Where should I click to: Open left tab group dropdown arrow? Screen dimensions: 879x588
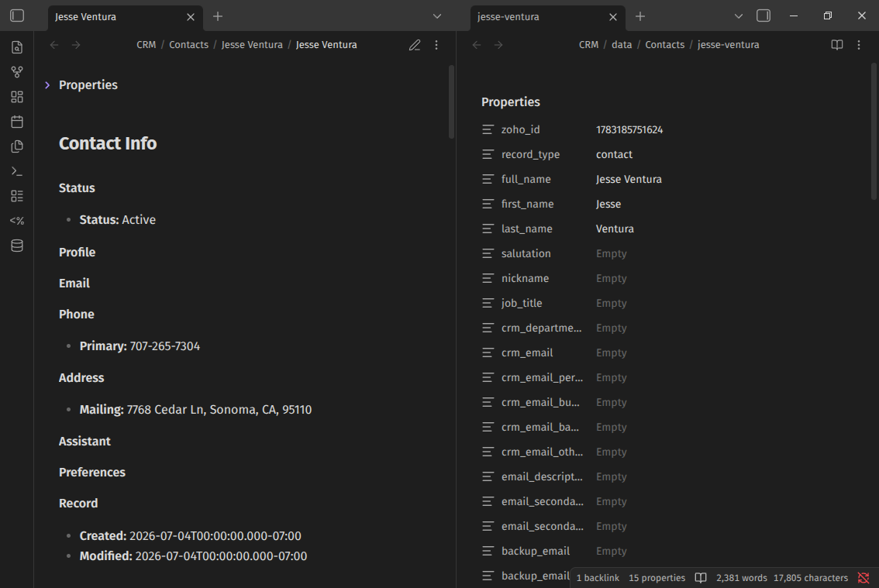coord(437,16)
